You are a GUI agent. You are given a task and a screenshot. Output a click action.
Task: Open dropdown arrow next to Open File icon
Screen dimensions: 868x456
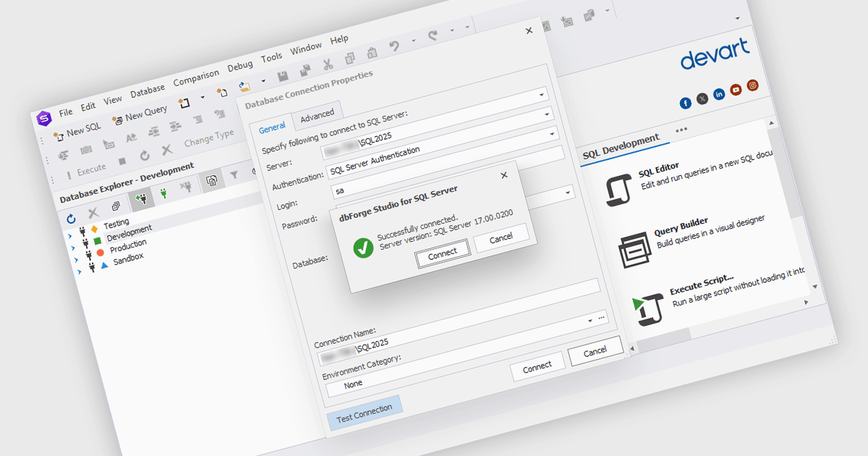tap(263, 81)
